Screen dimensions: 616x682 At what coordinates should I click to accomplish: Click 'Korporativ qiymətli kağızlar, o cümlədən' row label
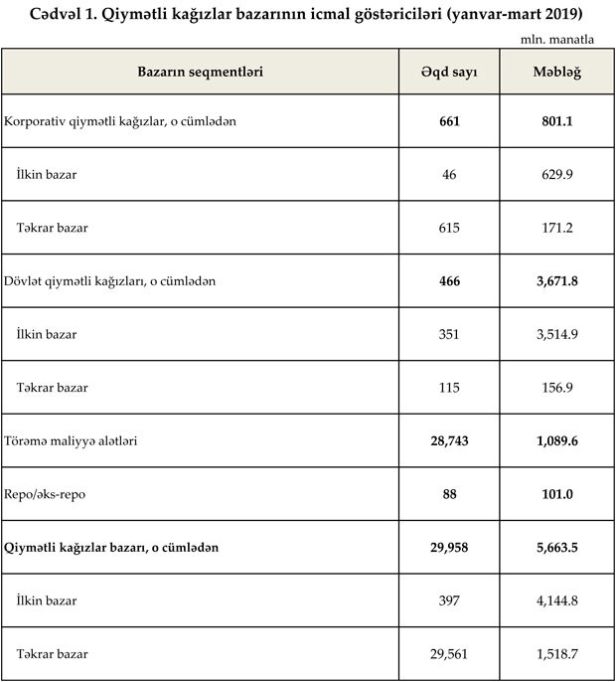(x=120, y=121)
